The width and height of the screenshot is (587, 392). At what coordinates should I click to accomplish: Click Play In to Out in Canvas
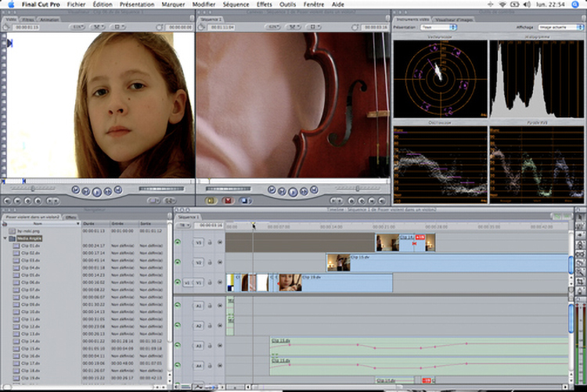click(x=283, y=192)
